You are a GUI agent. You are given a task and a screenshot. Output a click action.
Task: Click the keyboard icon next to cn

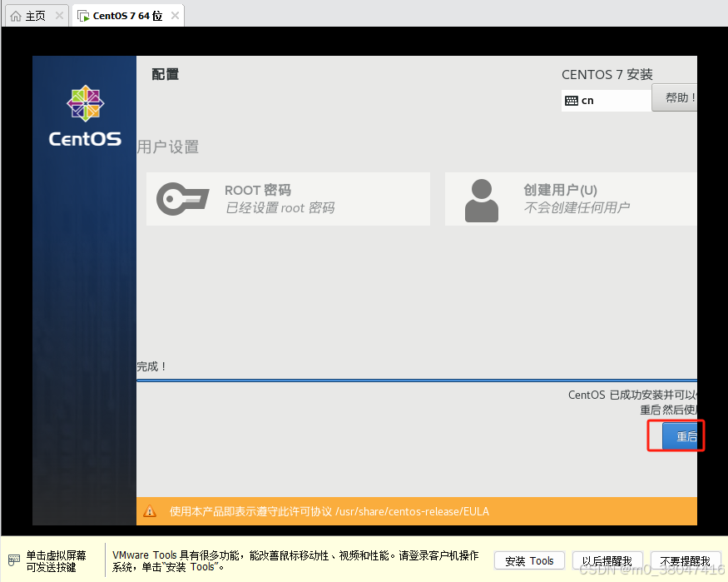[x=572, y=101]
